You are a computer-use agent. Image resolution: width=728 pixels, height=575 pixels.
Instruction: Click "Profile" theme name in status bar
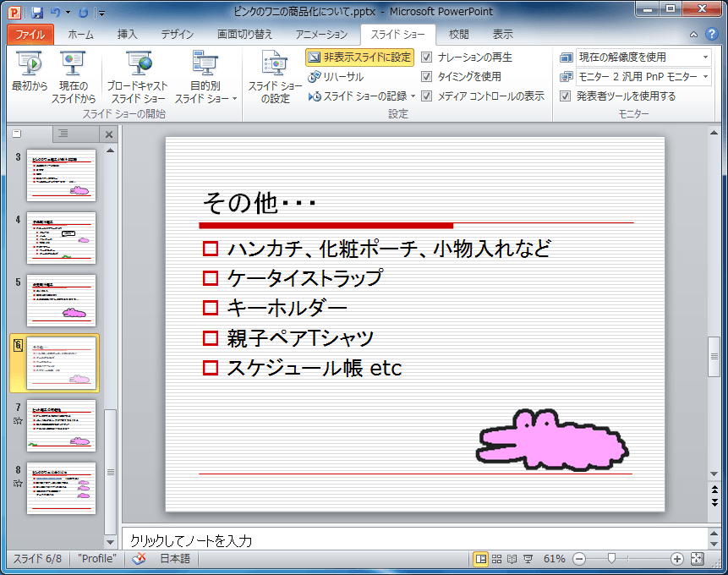(x=97, y=559)
